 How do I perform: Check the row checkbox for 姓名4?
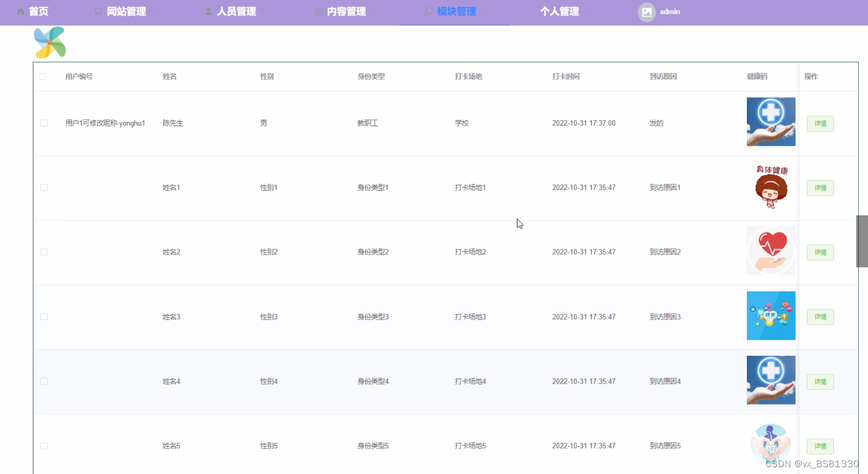tap(44, 382)
